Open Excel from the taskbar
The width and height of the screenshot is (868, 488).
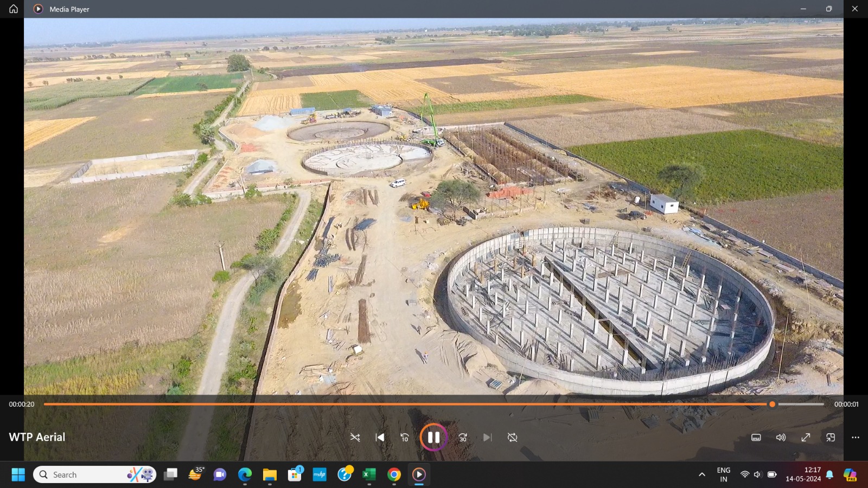[369, 474]
